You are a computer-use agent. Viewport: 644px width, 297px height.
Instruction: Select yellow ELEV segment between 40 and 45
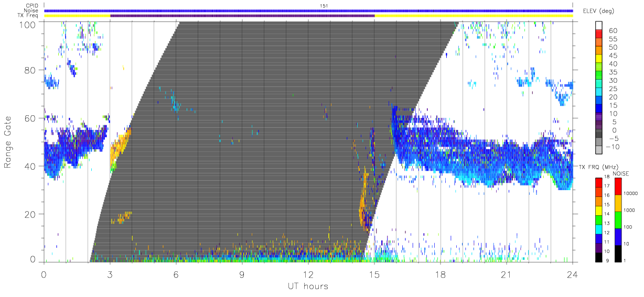(x=598, y=60)
